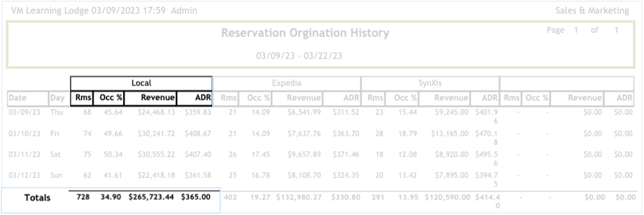Click the ADR header under Local
The width and height of the screenshot is (644, 215).
pyautogui.click(x=194, y=98)
